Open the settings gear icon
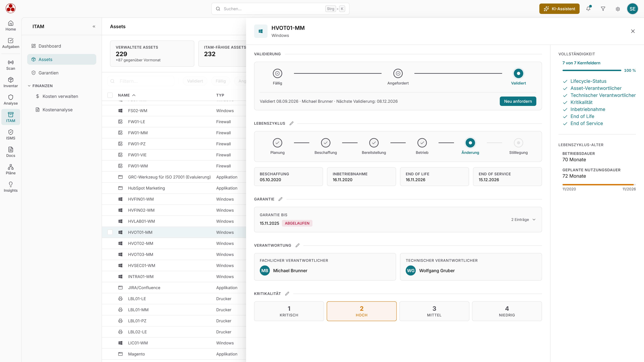This screenshot has height=362, width=644. [x=618, y=9]
